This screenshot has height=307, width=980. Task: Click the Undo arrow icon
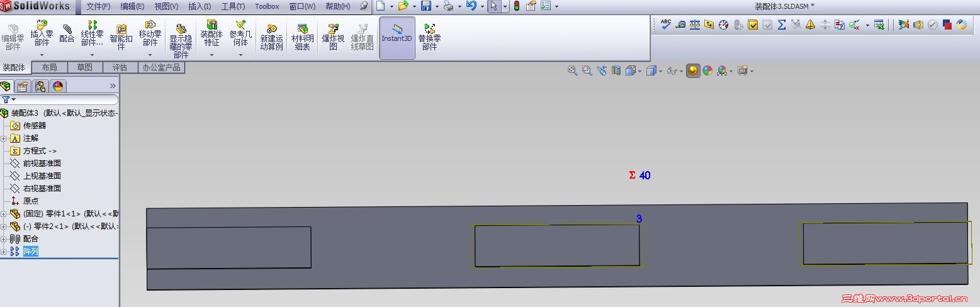click(470, 6)
